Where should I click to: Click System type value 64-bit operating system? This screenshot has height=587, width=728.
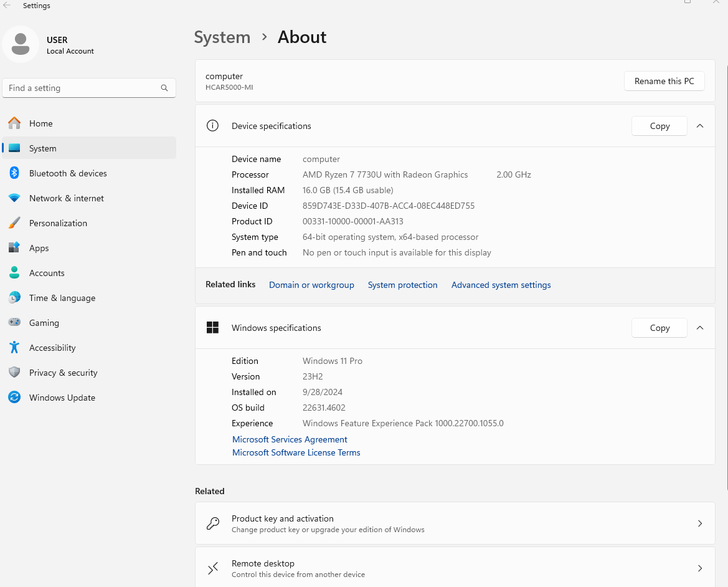[x=390, y=237]
